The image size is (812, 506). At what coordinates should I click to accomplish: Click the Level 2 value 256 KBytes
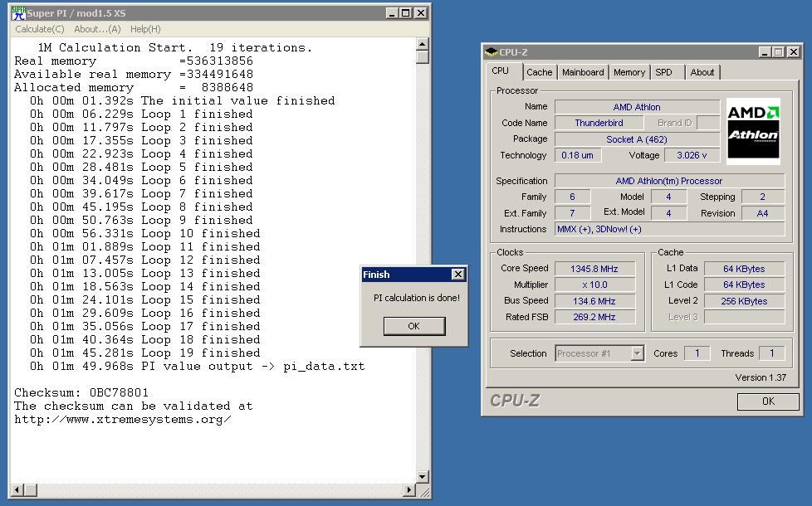pos(744,301)
